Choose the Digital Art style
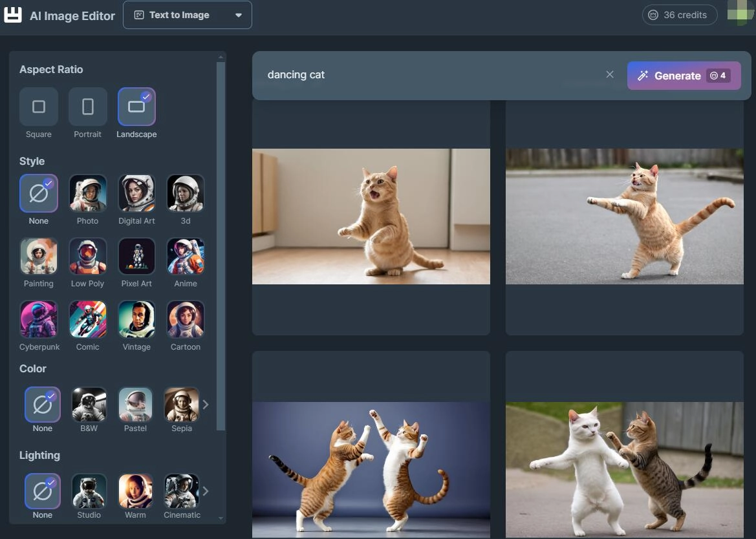 136,193
